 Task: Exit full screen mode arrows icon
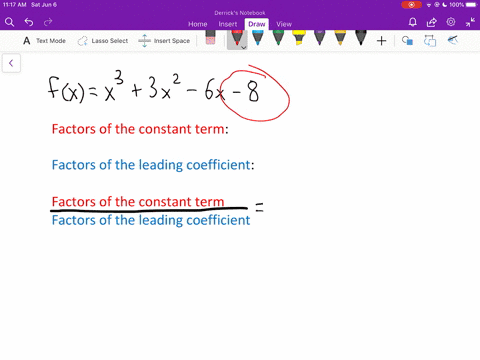coord(470,22)
